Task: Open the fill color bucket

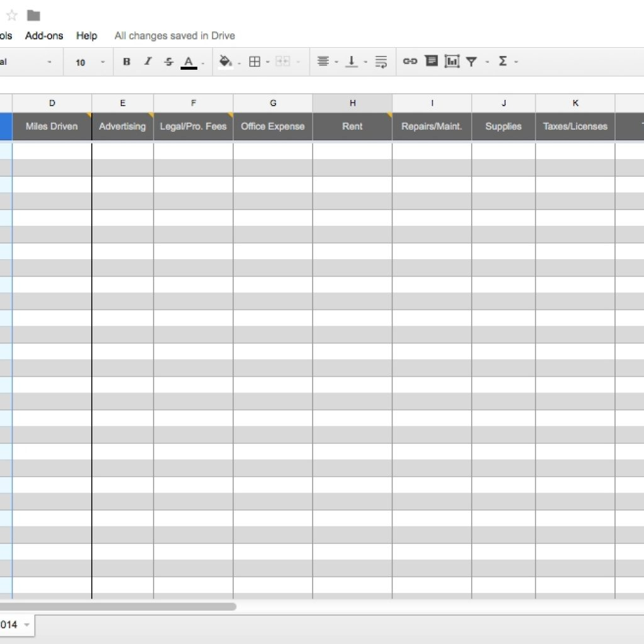Action: click(225, 62)
